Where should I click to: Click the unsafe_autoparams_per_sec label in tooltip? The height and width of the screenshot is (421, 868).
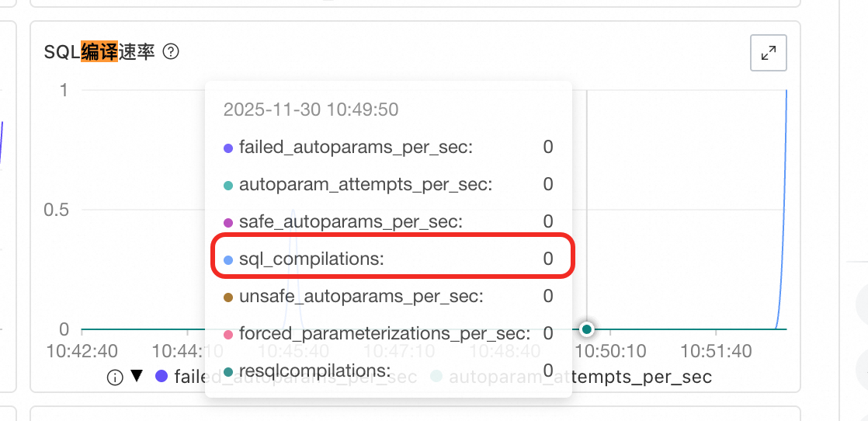pyautogui.click(x=361, y=297)
